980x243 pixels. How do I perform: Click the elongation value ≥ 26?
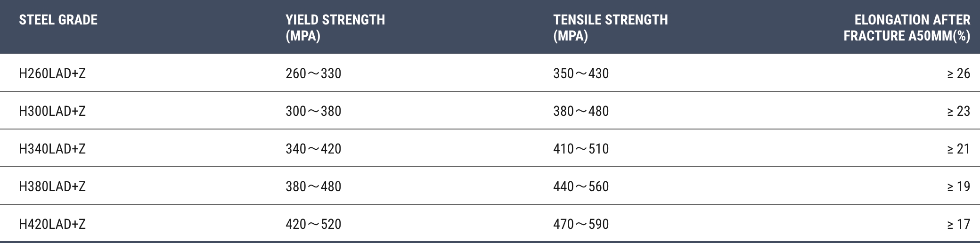click(x=958, y=73)
